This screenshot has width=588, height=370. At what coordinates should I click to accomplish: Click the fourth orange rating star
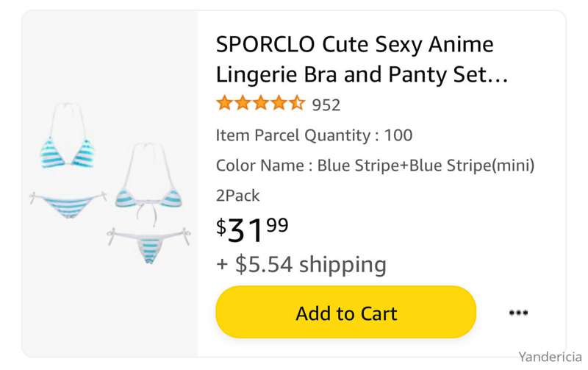coord(279,103)
